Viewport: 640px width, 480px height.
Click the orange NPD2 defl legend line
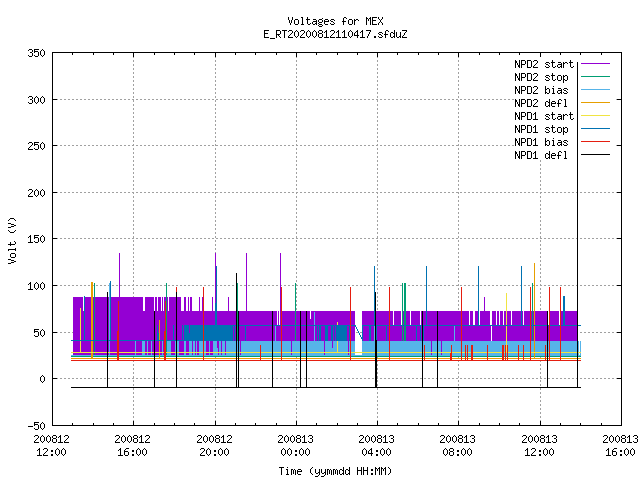pyautogui.click(x=595, y=103)
